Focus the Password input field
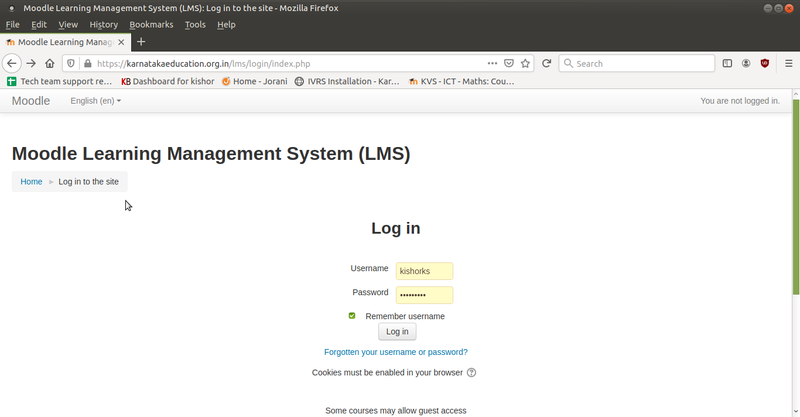The image size is (800, 417). click(x=424, y=295)
